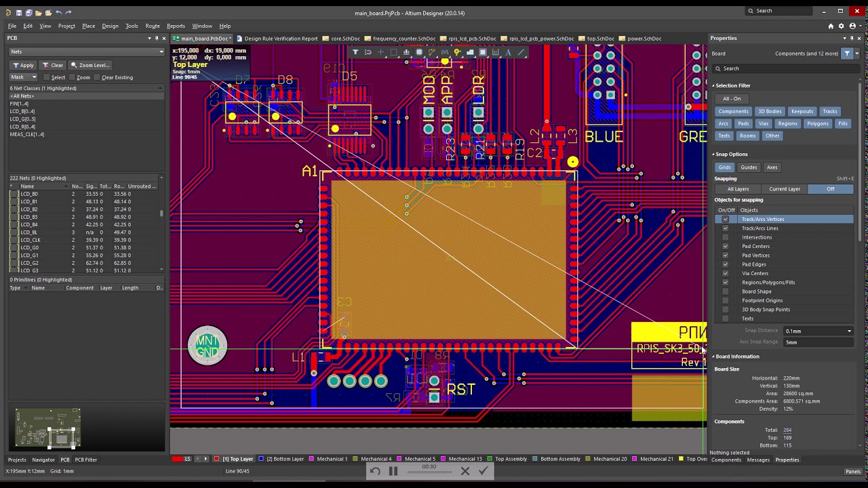The width and height of the screenshot is (868, 488).
Task: Open the Mask mode dropdown
Action: pos(23,77)
